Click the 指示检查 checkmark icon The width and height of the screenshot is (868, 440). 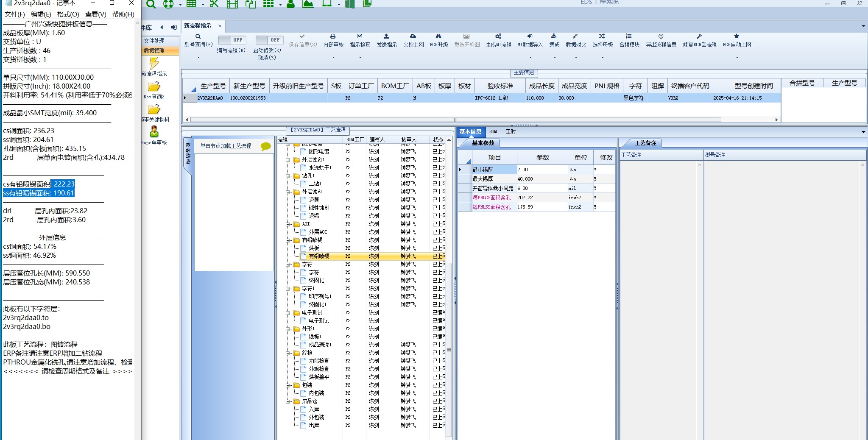(x=360, y=36)
